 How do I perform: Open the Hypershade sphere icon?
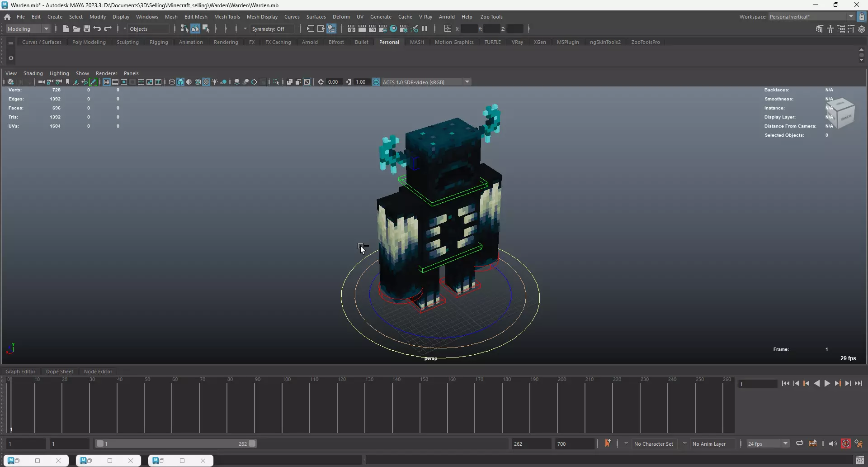click(393, 29)
